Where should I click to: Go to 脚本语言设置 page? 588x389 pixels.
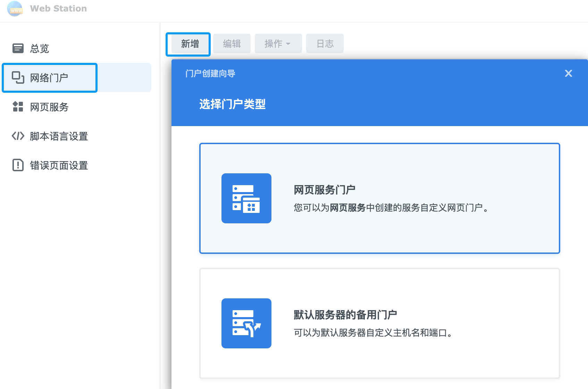pos(59,136)
